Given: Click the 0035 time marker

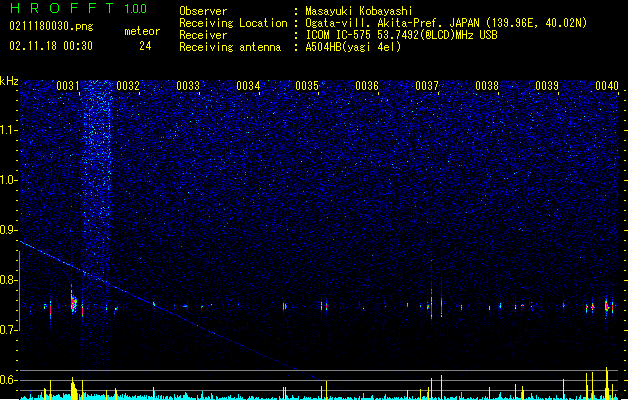Looking at the screenshot, I should [307, 86].
